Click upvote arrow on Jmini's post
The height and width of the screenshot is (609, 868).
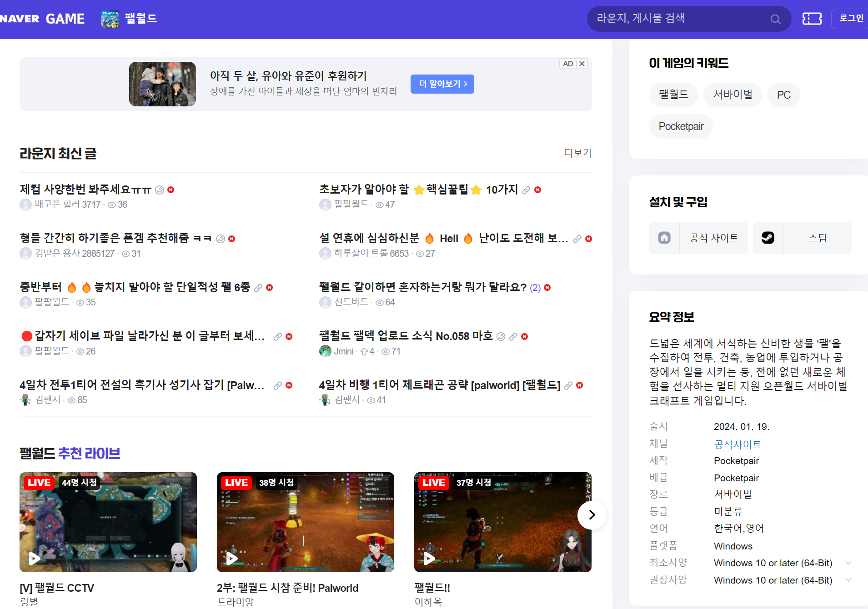[364, 351]
